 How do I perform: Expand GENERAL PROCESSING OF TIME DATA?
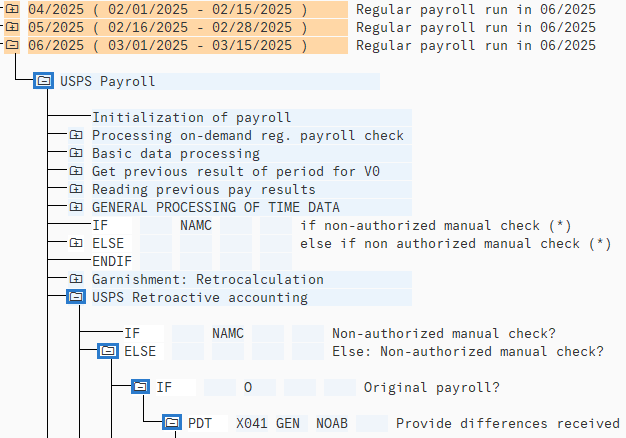click(x=76, y=207)
